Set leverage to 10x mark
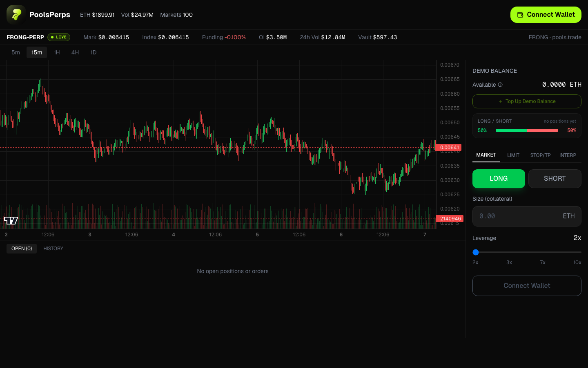 click(x=577, y=263)
